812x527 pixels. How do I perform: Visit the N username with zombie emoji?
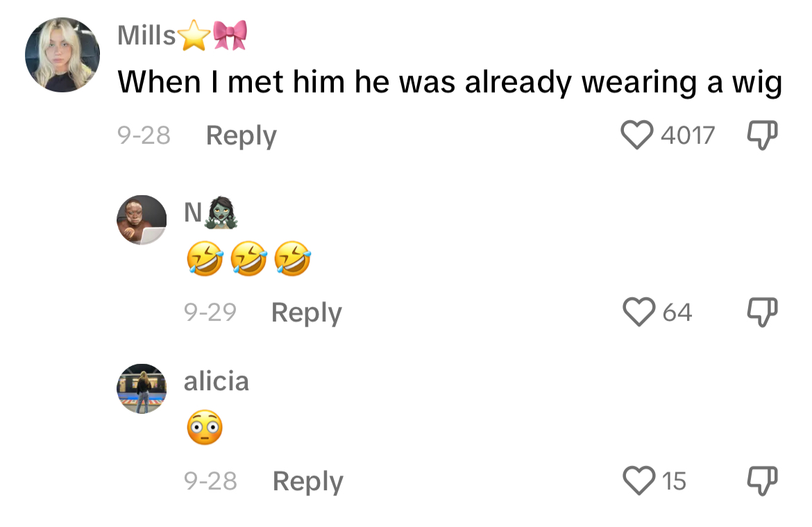[211, 212]
